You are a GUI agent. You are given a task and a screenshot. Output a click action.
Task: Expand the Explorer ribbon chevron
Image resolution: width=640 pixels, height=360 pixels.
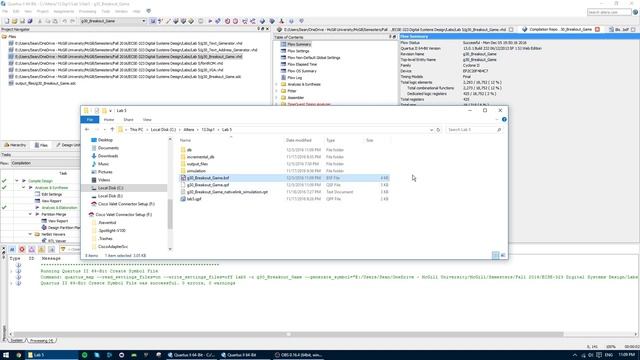tap(497, 120)
